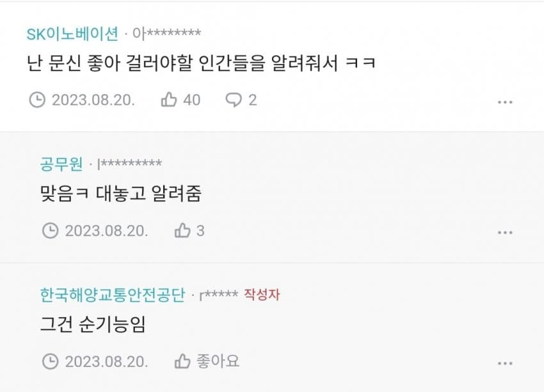Image resolution: width=544 pixels, height=392 pixels.
Task: Select comment text 그건 순기능임
Action: click(93, 325)
